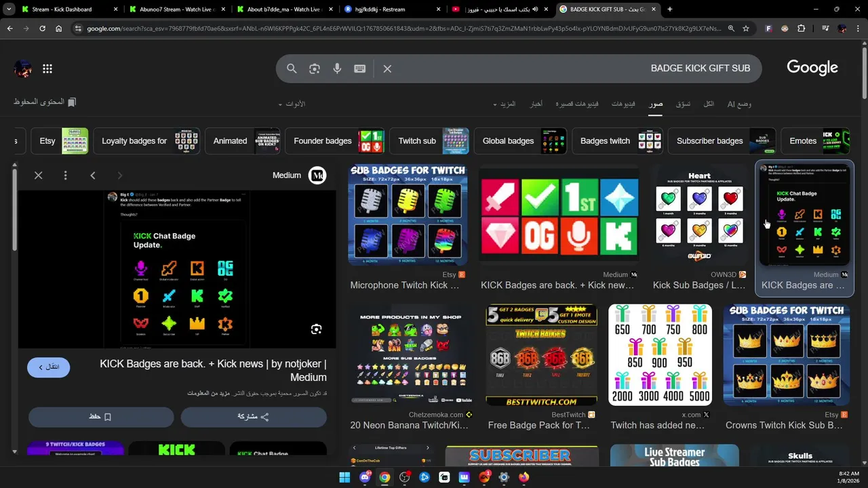Open the on-screen keyboard icon

tap(360, 68)
